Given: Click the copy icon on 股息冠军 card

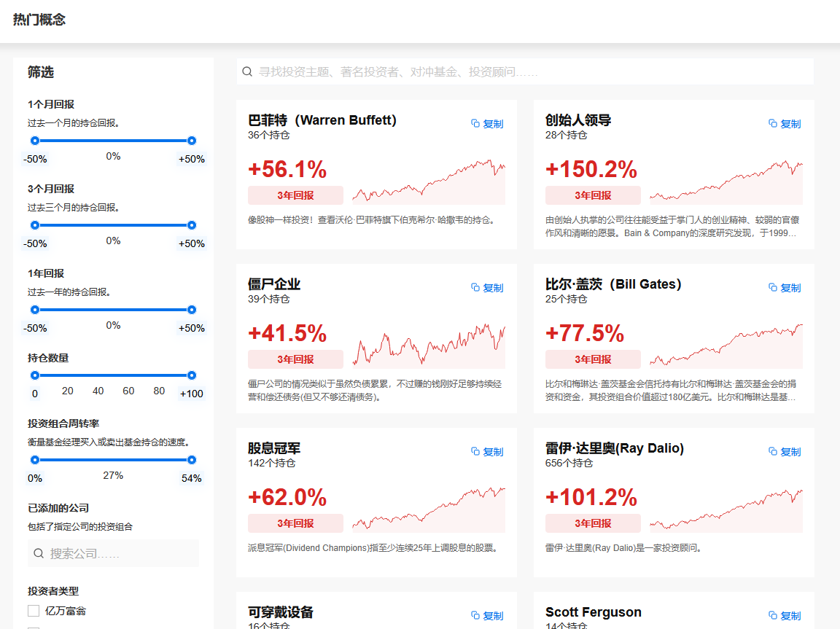Looking at the screenshot, I should point(475,451).
